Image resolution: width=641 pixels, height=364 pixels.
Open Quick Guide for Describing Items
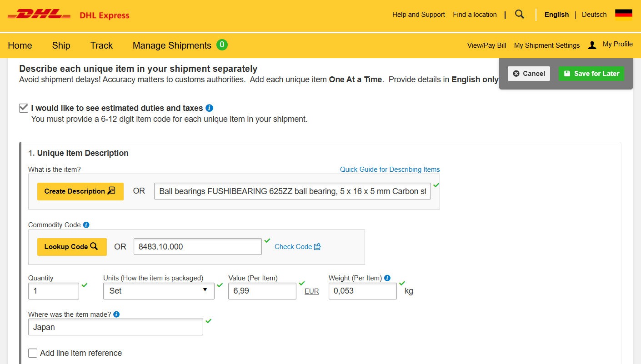click(390, 170)
